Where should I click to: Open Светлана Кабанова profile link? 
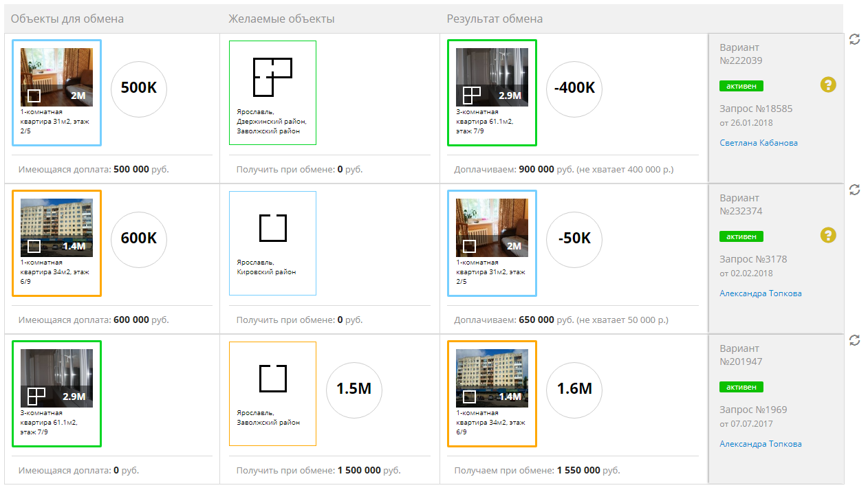(759, 143)
